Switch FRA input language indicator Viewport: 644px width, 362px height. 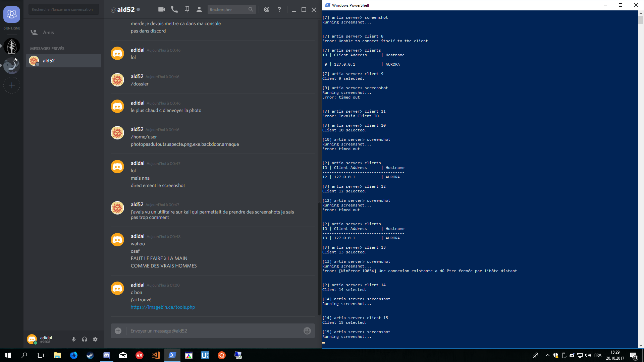(x=598, y=355)
